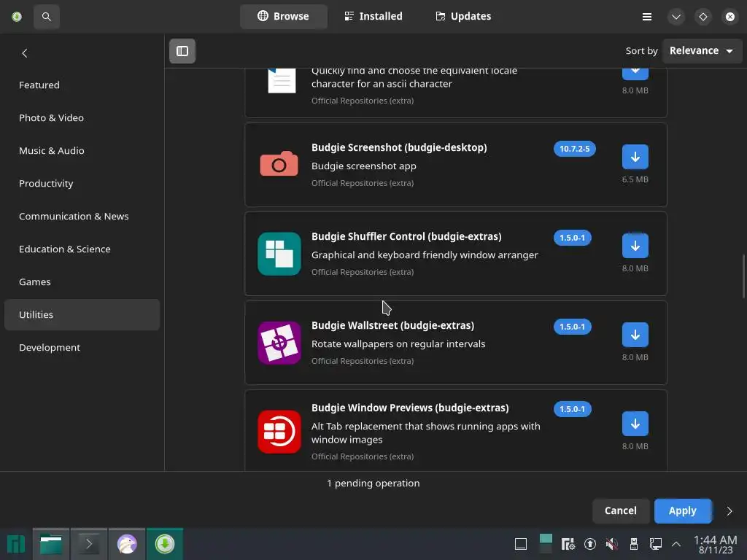Image resolution: width=747 pixels, height=560 pixels.
Task: Select Featured category
Action: pyautogui.click(x=82, y=85)
